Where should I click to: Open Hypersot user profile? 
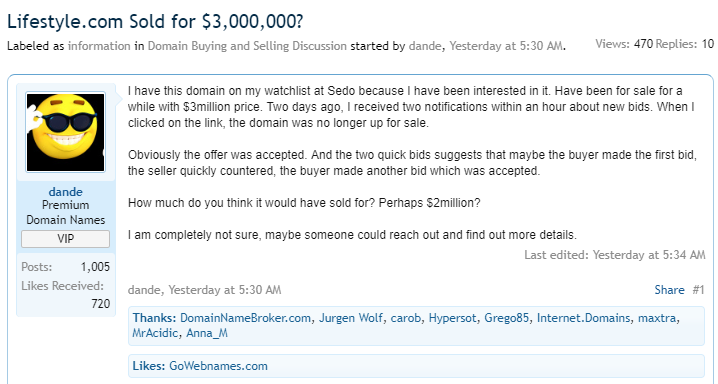coord(452,318)
